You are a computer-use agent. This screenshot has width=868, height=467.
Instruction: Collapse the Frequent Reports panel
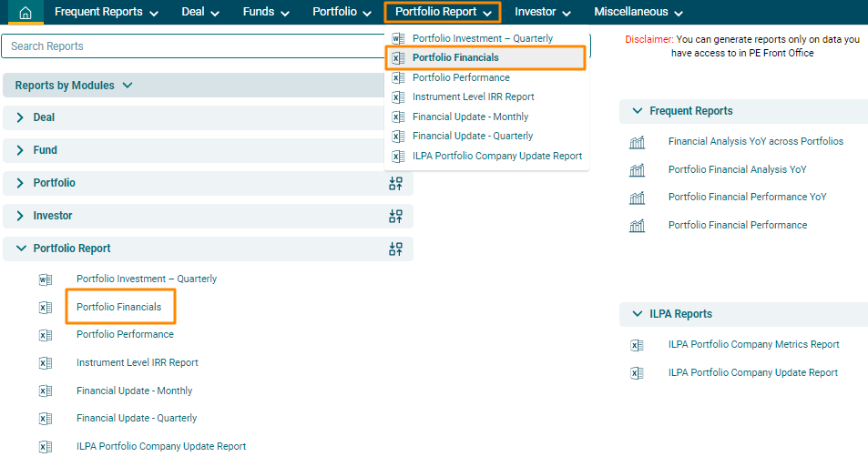637,111
